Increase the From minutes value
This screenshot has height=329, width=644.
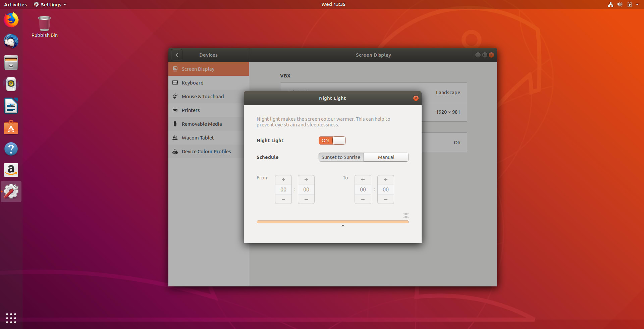click(x=306, y=180)
